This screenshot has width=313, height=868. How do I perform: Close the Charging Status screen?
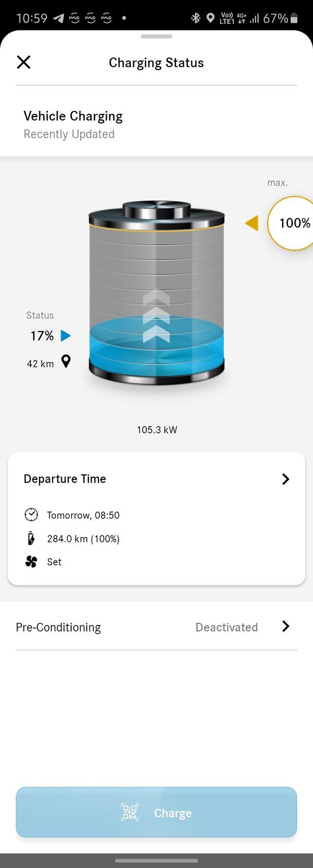point(24,63)
